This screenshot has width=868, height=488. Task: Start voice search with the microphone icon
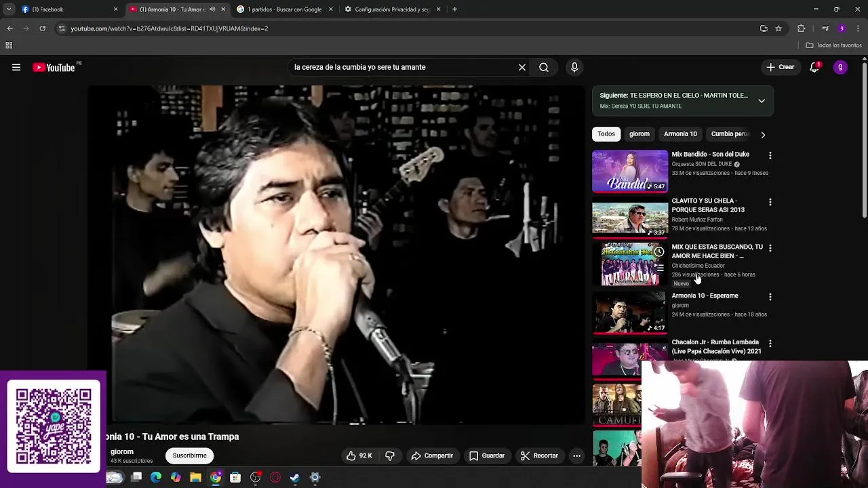click(574, 67)
